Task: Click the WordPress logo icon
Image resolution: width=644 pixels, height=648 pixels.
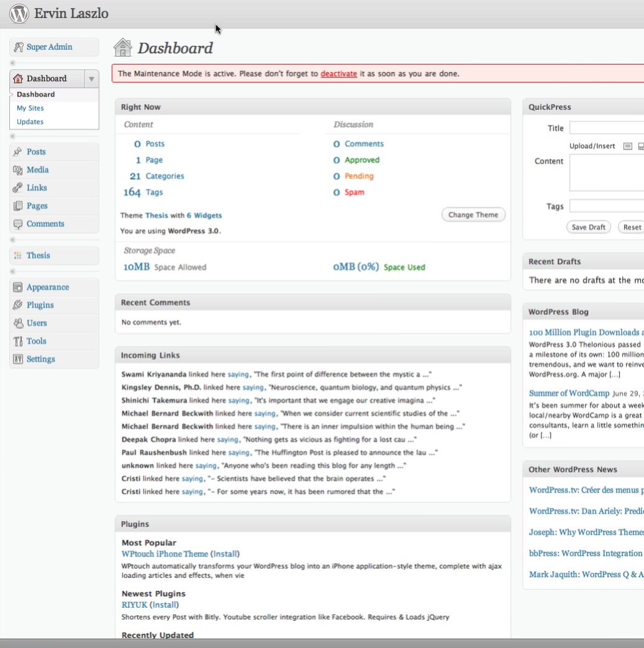Action: [19, 13]
